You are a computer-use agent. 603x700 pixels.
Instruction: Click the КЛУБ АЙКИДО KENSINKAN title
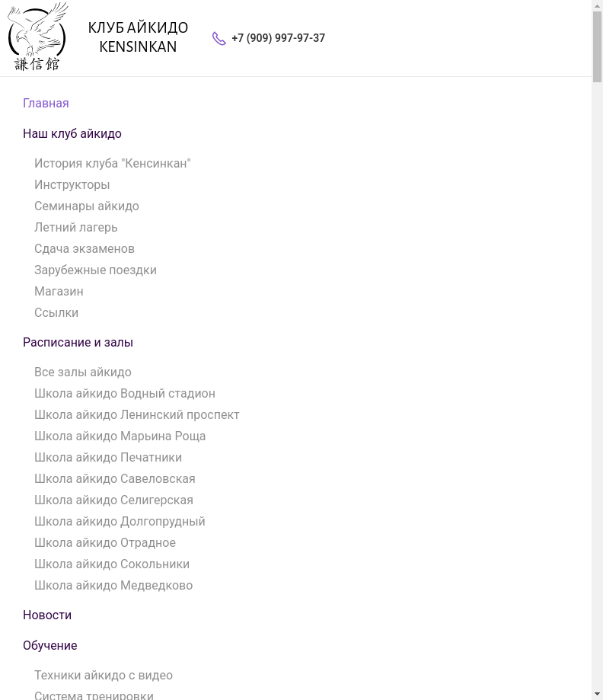[x=138, y=37]
